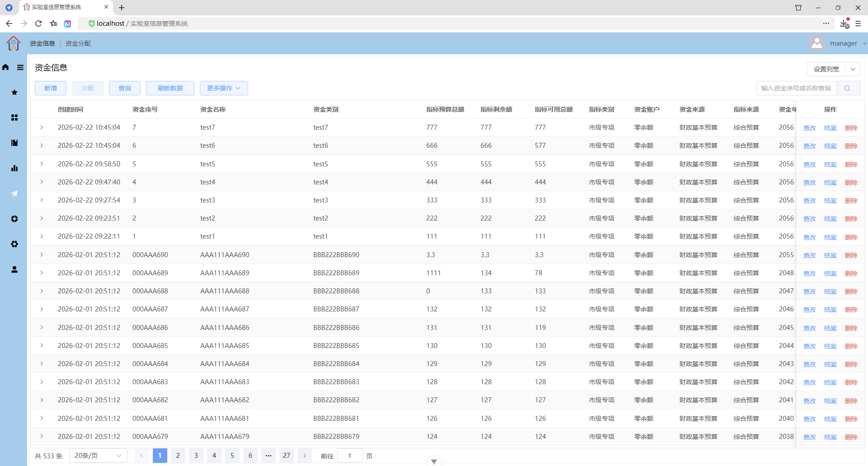Image resolution: width=868 pixels, height=466 pixels.
Task: Click 结案 for row AAA111AAA679
Action: [830, 437]
